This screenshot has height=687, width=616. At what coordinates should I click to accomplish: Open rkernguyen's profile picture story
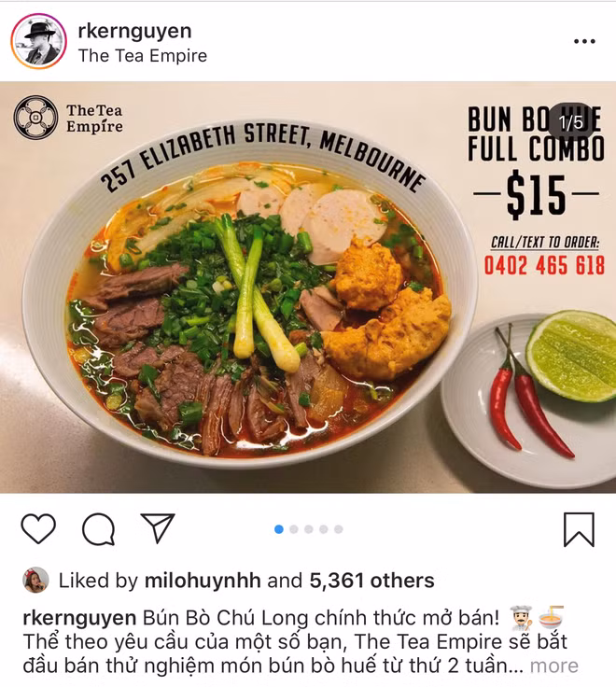pos(38,41)
